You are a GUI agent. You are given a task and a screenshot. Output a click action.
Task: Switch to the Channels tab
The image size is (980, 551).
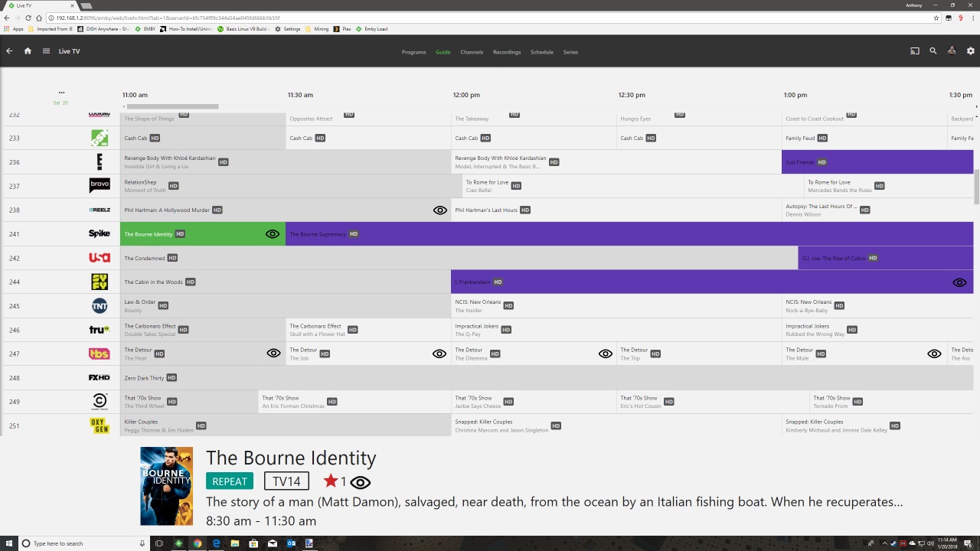pos(472,52)
